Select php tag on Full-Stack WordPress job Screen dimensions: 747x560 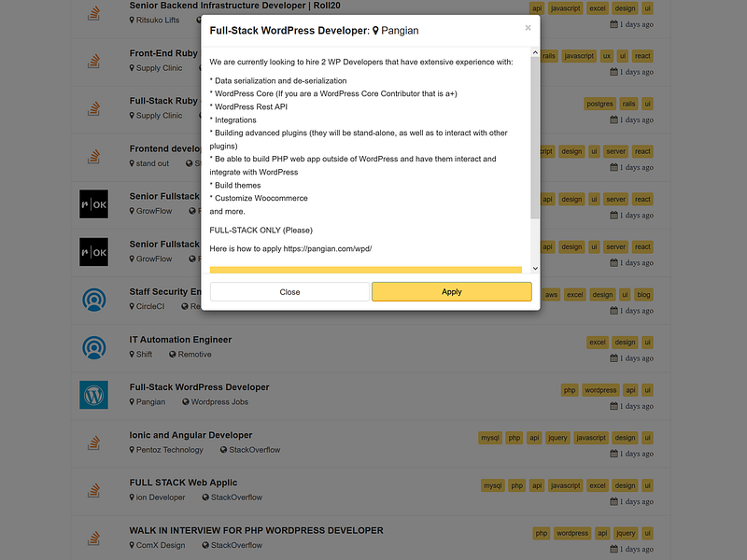(570, 390)
